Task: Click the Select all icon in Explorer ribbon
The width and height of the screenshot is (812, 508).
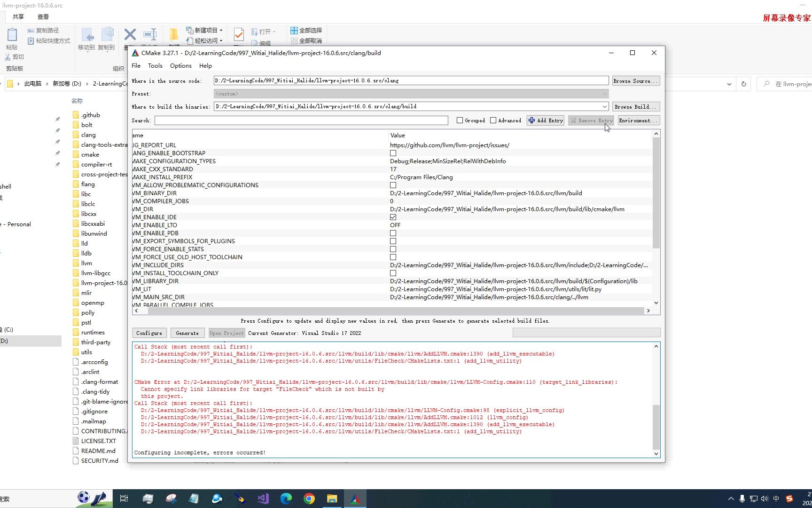Action: click(x=294, y=30)
